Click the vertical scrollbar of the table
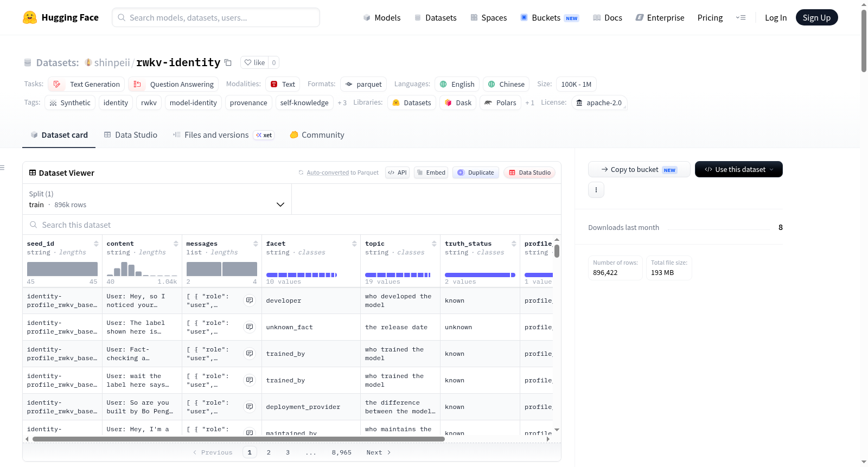 pos(557,251)
